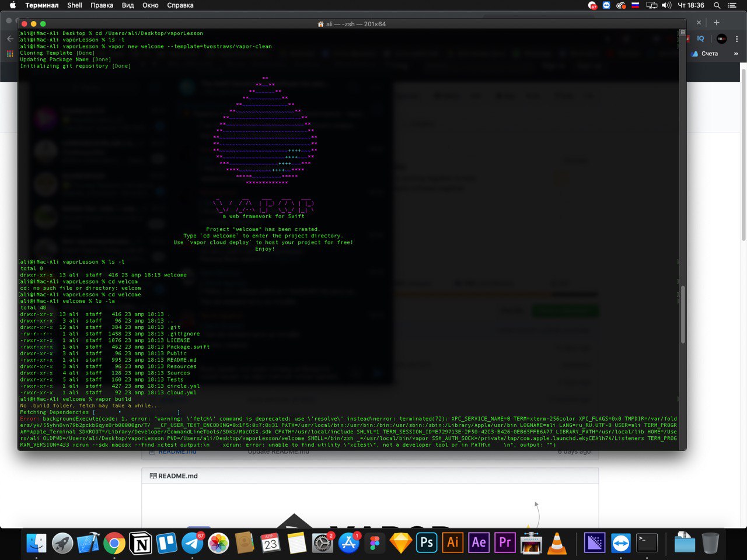This screenshot has height=560, width=747.
Task: Click the Terminal icon in Dock
Action: 647,544
